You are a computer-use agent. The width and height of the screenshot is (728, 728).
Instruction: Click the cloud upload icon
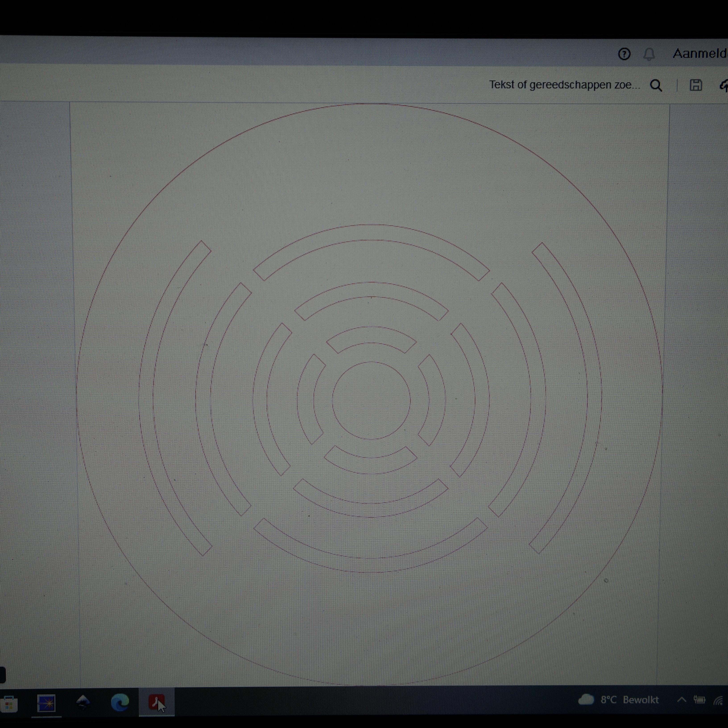pos(724,86)
